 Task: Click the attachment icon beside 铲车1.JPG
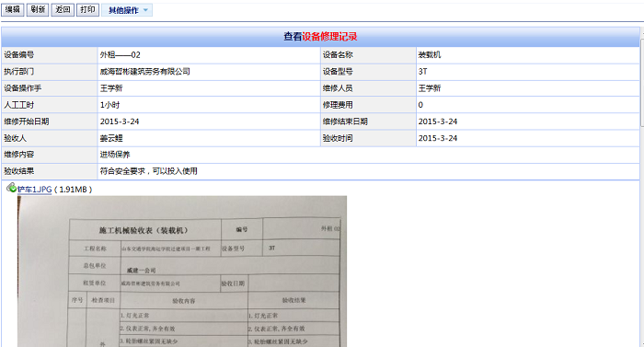(x=11, y=188)
